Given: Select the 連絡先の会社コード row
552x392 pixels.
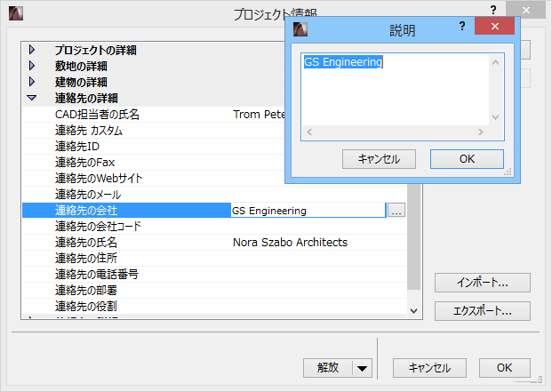Looking at the screenshot, I should [x=214, y=227].
